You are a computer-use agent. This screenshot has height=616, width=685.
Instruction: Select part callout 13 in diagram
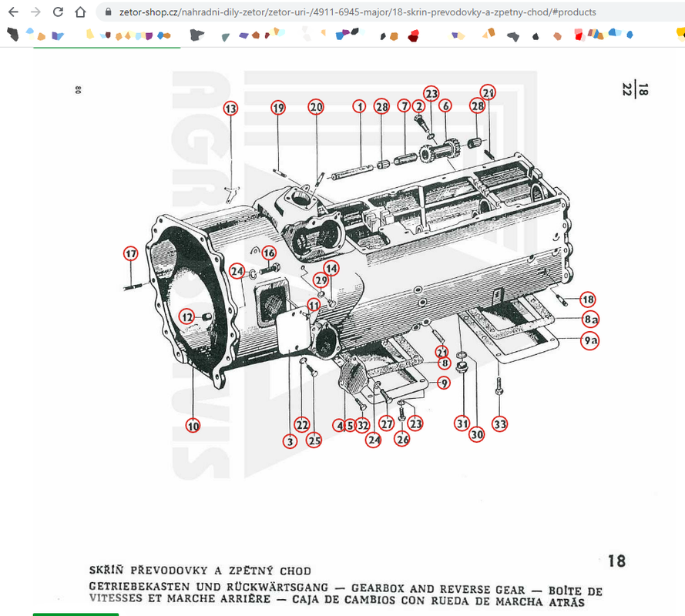(230, 109)
